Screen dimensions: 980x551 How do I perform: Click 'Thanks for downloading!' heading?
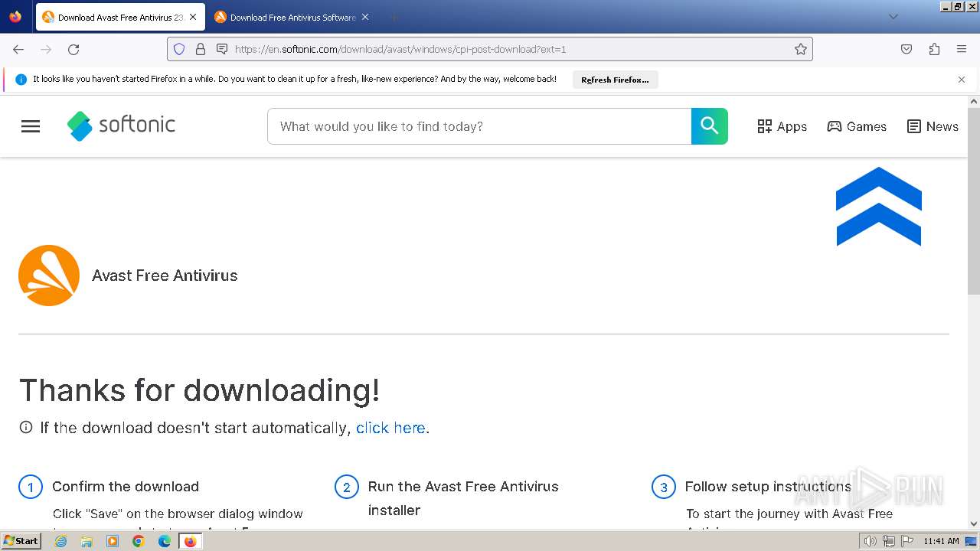199,390
